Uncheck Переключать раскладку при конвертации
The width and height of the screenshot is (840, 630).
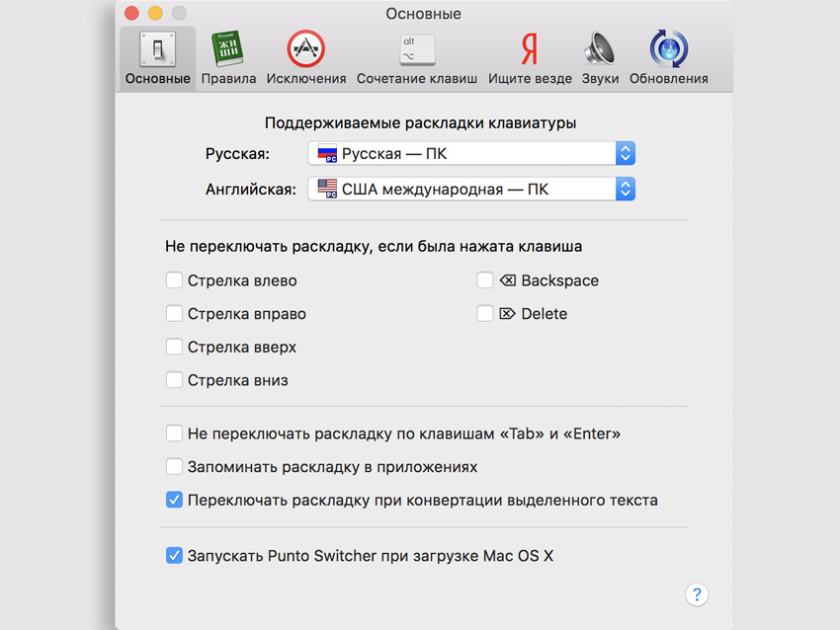[x=174, y=500]
